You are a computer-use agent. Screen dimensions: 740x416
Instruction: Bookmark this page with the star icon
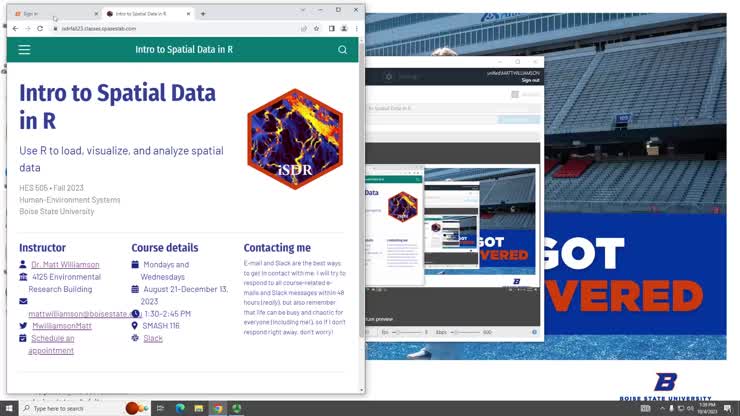(x=317, y=29)
